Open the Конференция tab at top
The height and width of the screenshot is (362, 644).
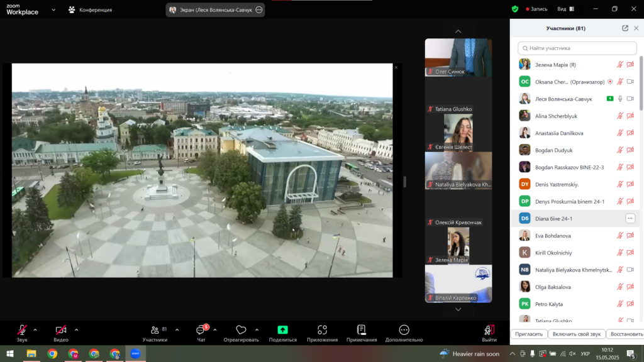90,10
